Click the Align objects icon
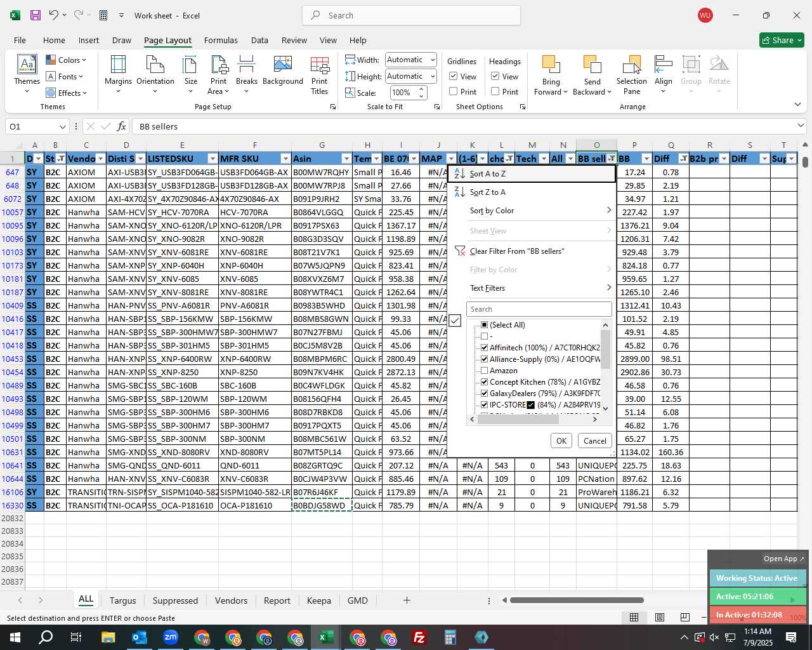Viewport: 812px width, 650px height. tap(664, 65)
